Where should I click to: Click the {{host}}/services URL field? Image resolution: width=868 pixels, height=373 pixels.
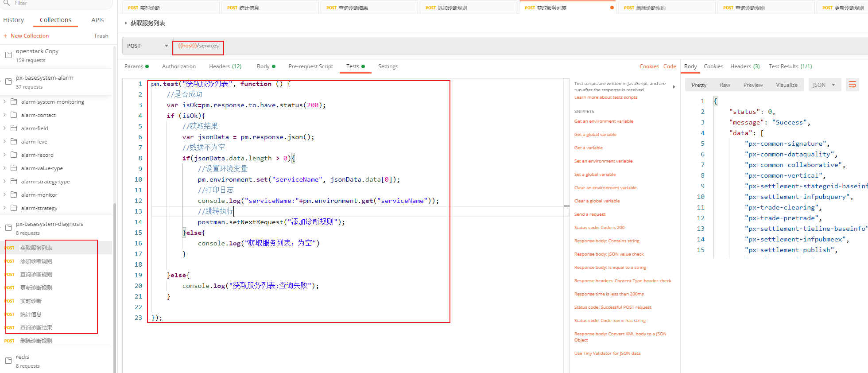[198, 46]
